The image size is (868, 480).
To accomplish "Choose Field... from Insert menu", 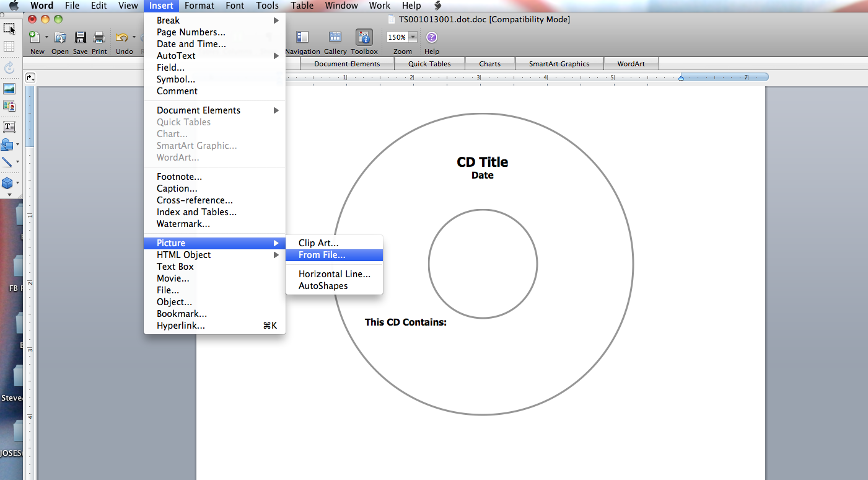I will [214, 68].
